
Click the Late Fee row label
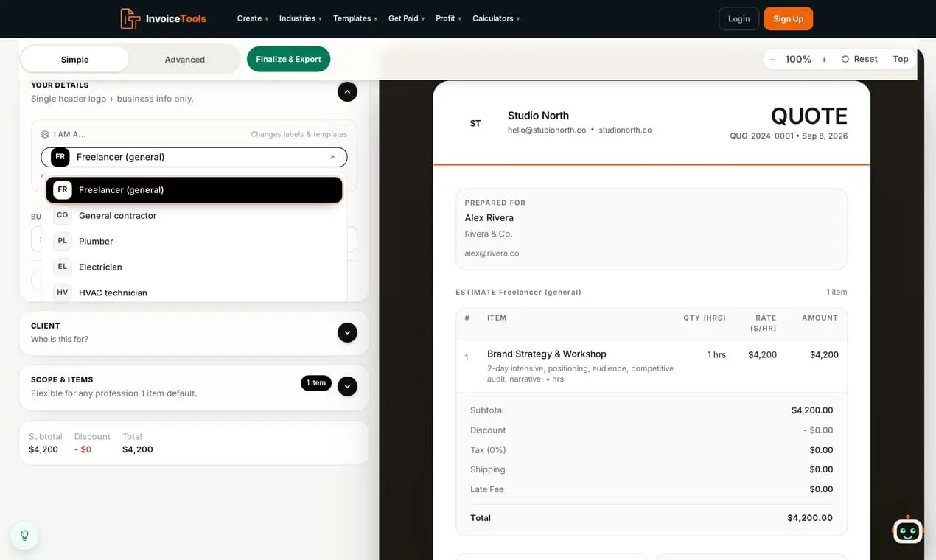[x=487, y=489]
